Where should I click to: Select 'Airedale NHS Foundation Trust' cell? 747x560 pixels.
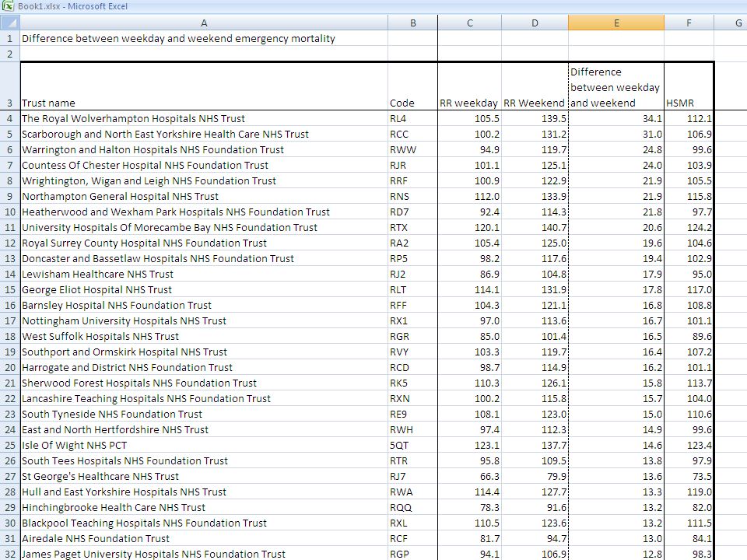coord(204,538)
